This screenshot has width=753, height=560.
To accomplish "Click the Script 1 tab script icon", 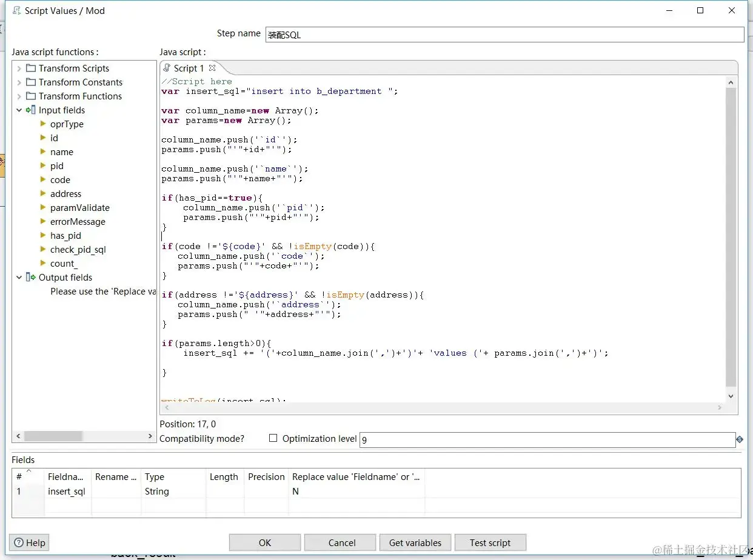I will (167, 68).
